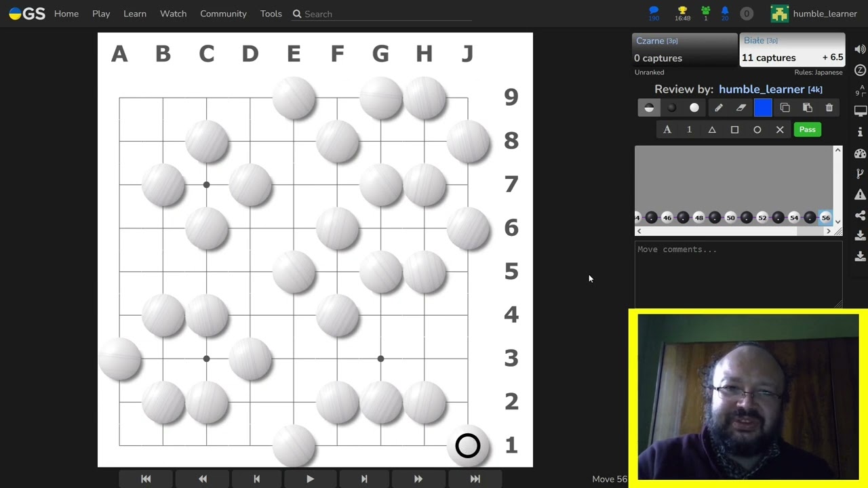Open the blue pen color swatch
The height and width of the screenshot is (488, 868).
pos(763,108)
